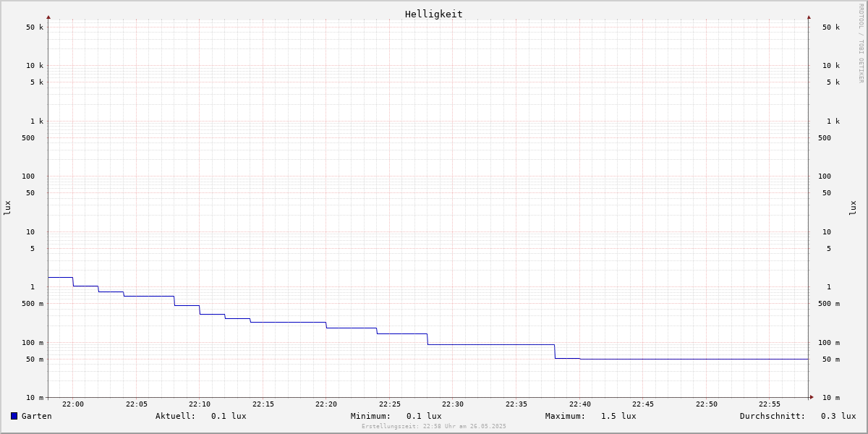Image resolution: width=868 pixels, height=434 pixels.
Task: Click the 22:20 time axis label
Action: 326,404
